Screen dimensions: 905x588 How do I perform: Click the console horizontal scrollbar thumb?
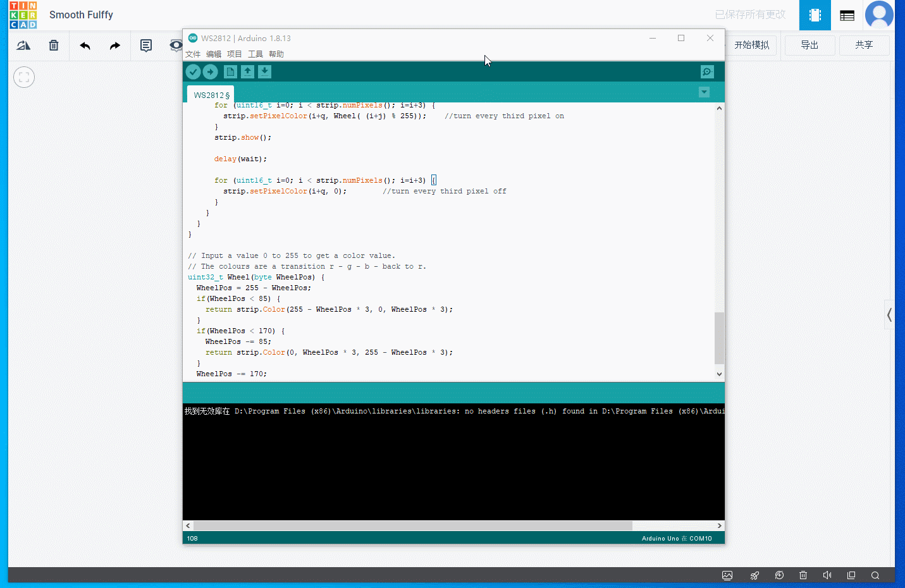(413, 526)
